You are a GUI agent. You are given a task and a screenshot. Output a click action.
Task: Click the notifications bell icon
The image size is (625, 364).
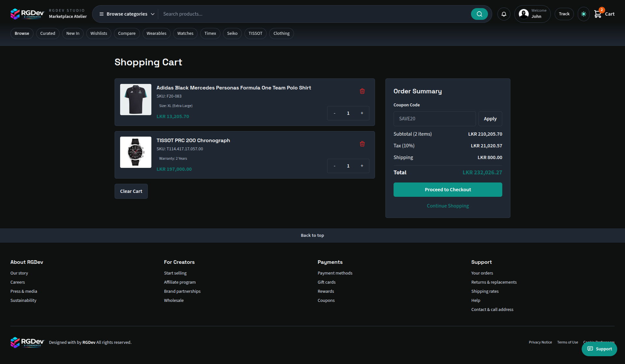point(504,14)
